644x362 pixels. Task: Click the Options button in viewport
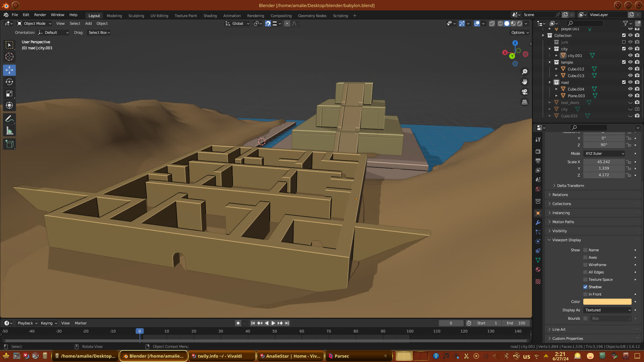[520, 33]
